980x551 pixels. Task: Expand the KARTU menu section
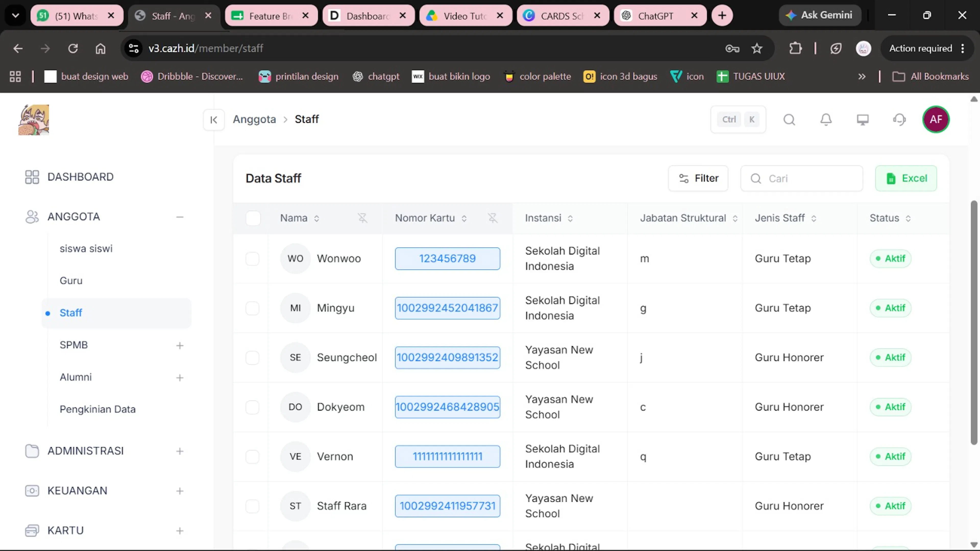[180, 531]
